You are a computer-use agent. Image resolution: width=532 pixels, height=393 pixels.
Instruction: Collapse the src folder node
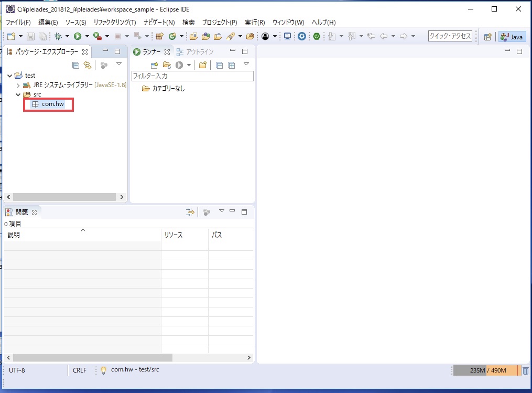coord(18,94)
